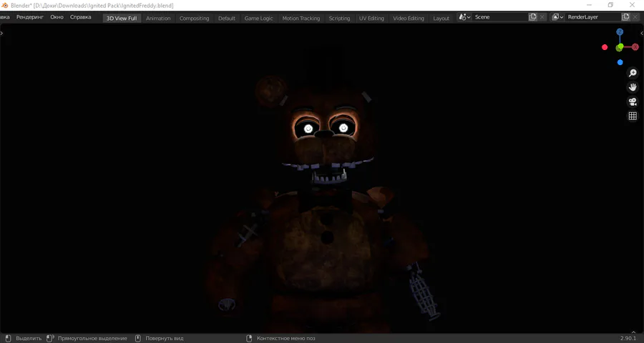This screenshot has width=644, height=343.
Task: Click the Z axis on navigation gizmo
Action: tap(620, 32)
